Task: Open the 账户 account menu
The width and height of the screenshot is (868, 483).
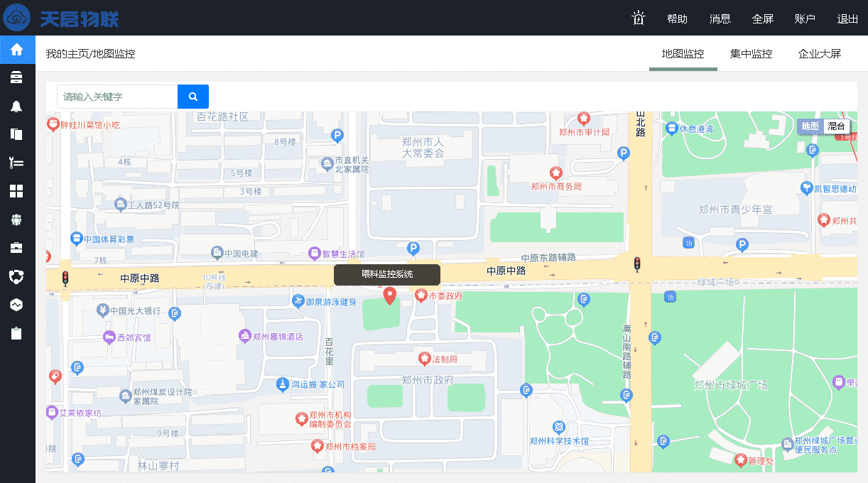Action: 805,19
